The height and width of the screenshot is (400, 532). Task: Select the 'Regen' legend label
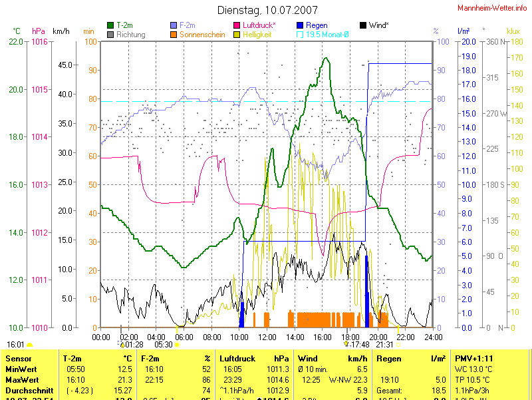pyautogui.click(x=317, y=25)
